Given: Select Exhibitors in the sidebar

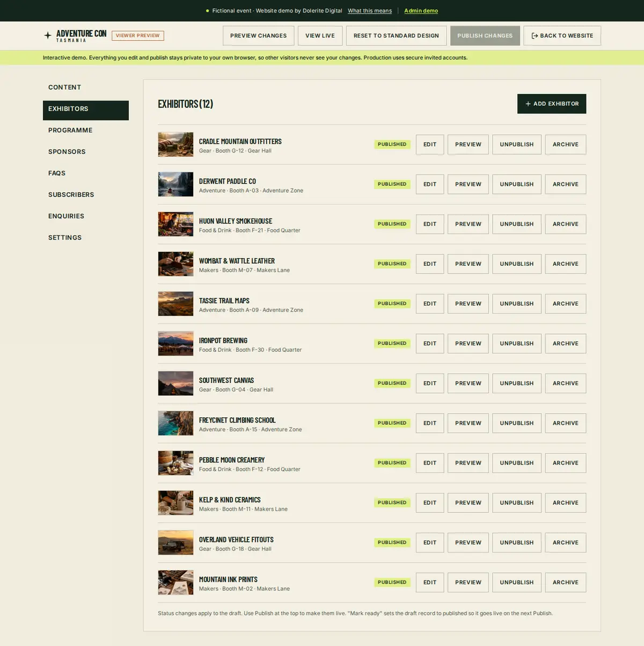Looking at the screenshot, I should (x=86, y=110).
